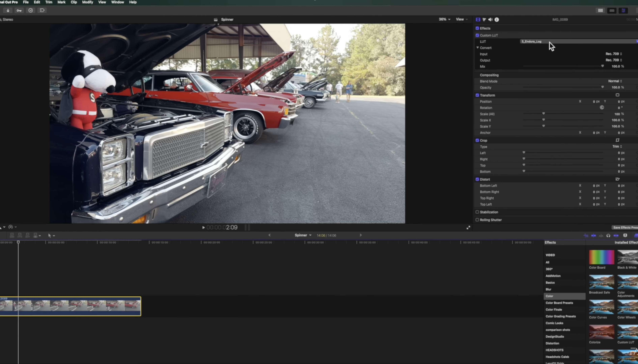The height and width of the screenshot is (364, 638).
Task: Enable the Stabilization checkbox
Action: tap(477, 212)
